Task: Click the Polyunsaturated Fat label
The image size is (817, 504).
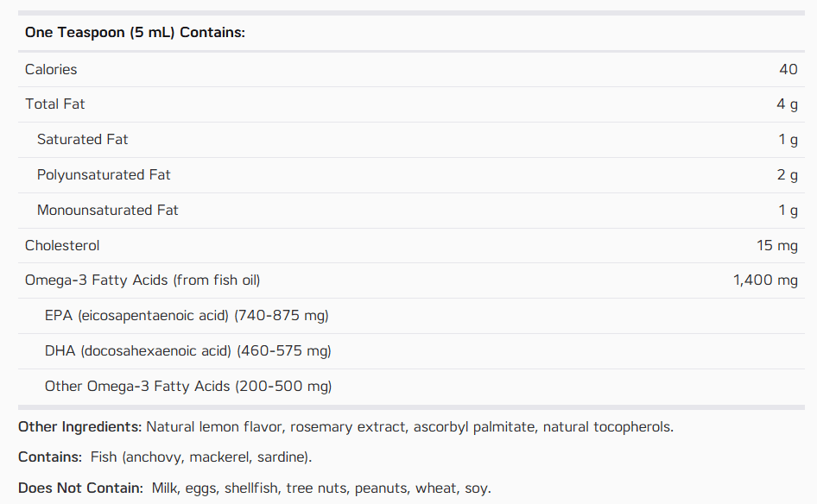Action: coord(104,175)
